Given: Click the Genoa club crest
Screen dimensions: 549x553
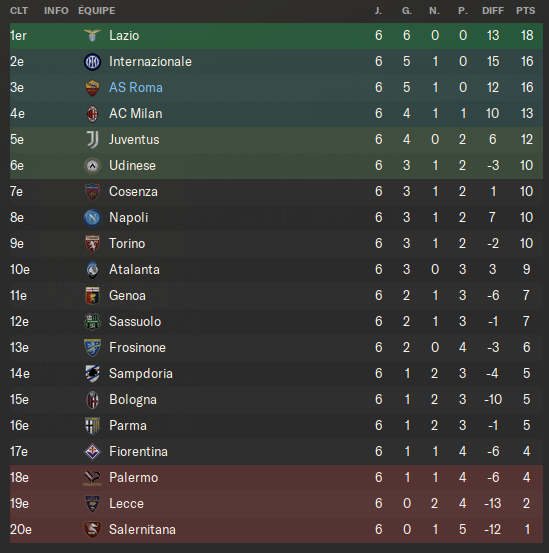Looking at the screenshot, I should 92,296.
